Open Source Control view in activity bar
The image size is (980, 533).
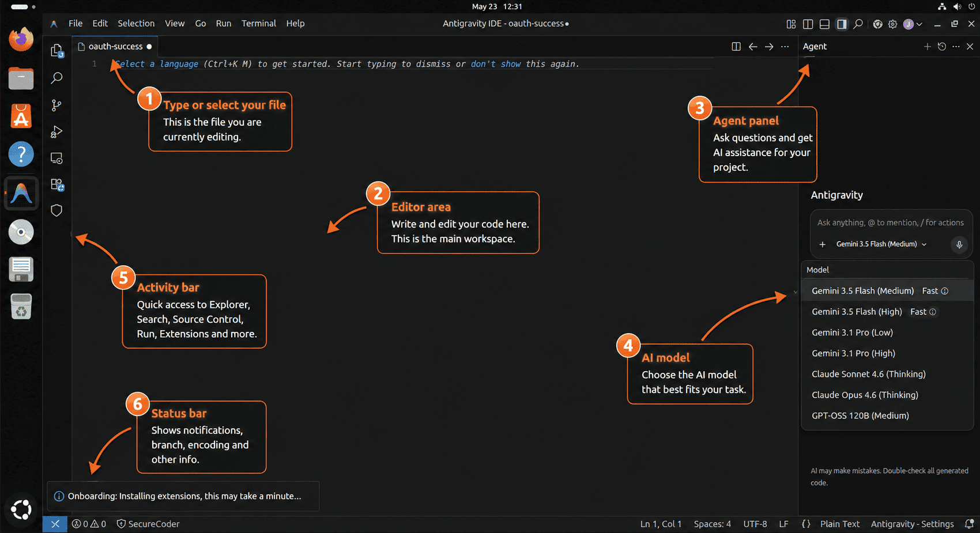coord(56,105)
